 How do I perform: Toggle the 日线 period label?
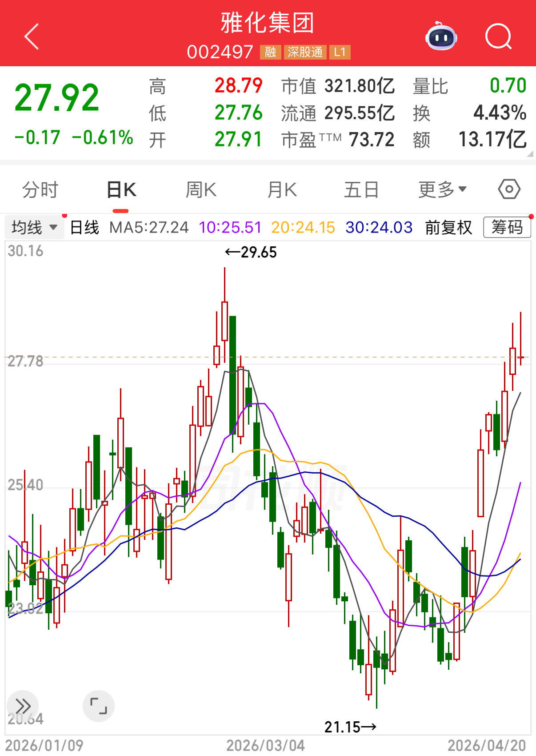tap(84, 228)
